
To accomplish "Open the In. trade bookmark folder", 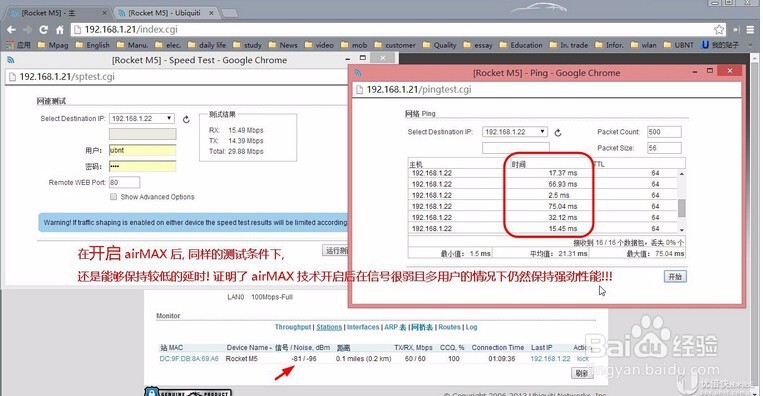I will (569, 45).
